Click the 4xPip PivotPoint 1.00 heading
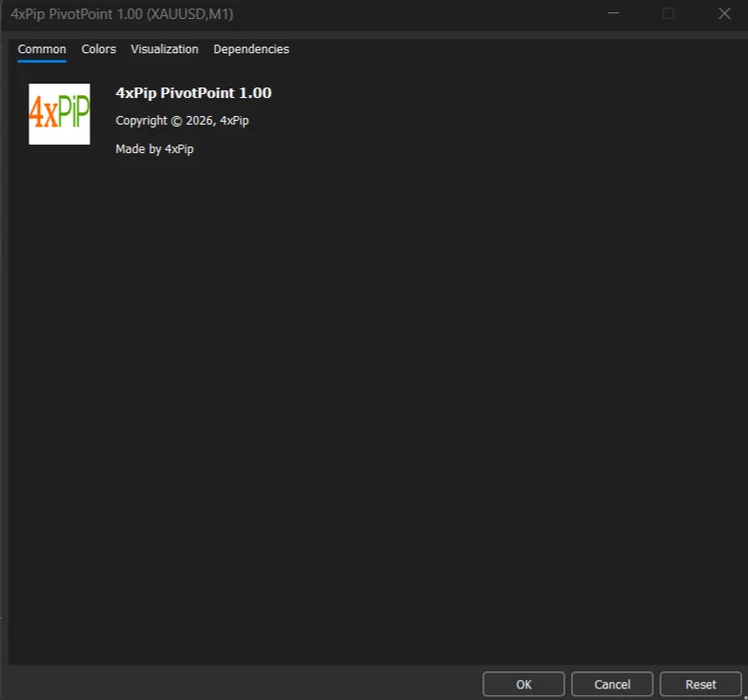The image size is (748, 700). pos(194,92)
